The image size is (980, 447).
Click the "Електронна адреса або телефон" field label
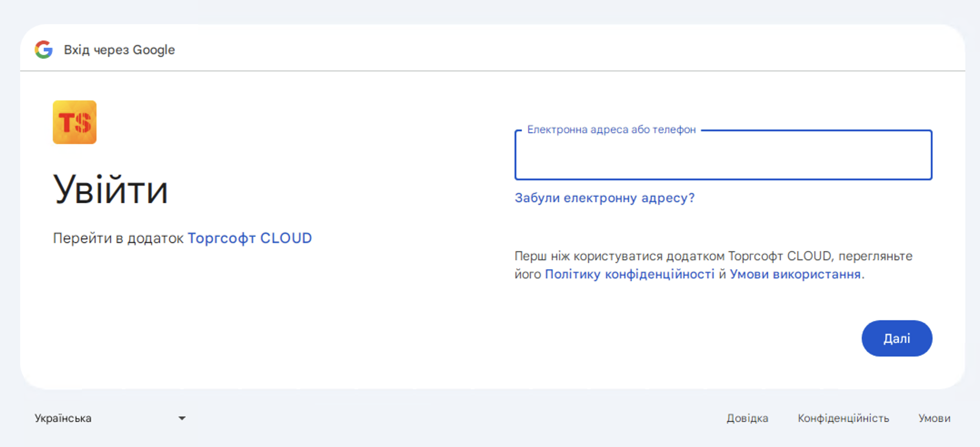611,130
